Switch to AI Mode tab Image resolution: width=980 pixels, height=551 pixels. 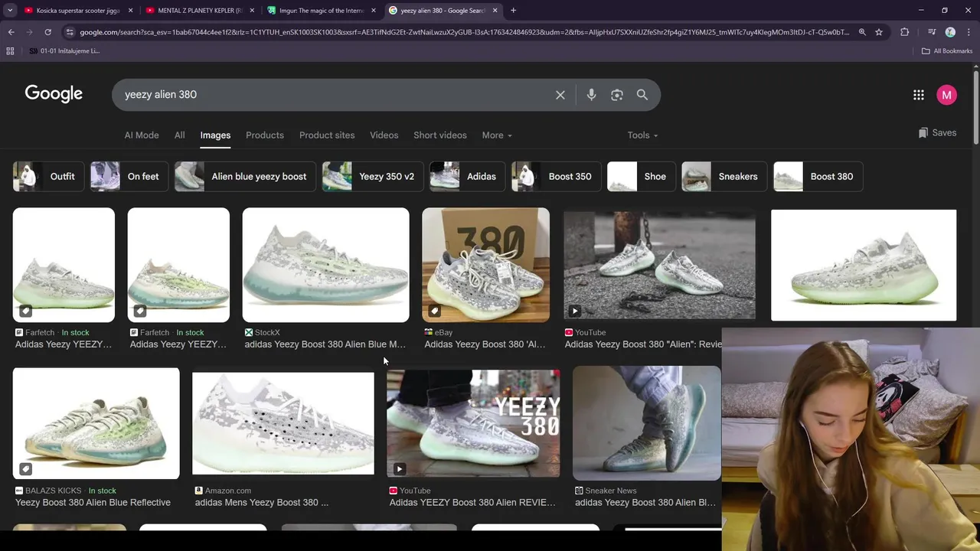pos(142,135)
